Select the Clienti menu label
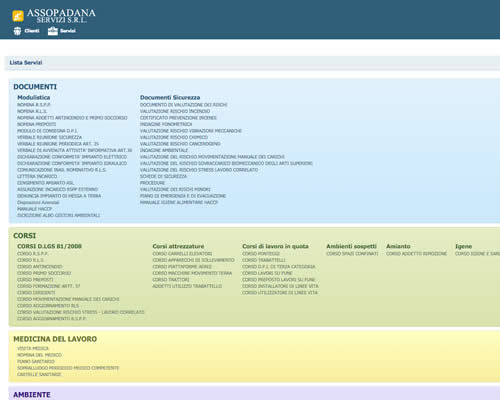 [32, 31]
